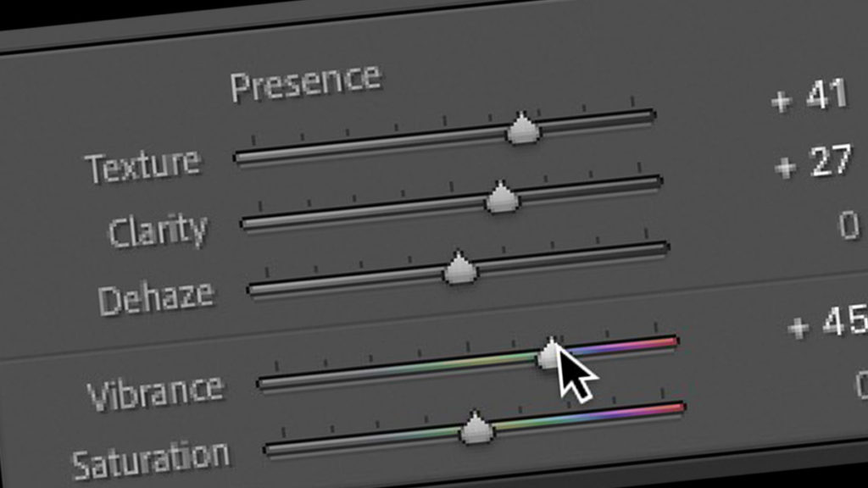This screenshot has width=868, height=488.
Task: Select the Texture slider label
Action: [142, 165]
